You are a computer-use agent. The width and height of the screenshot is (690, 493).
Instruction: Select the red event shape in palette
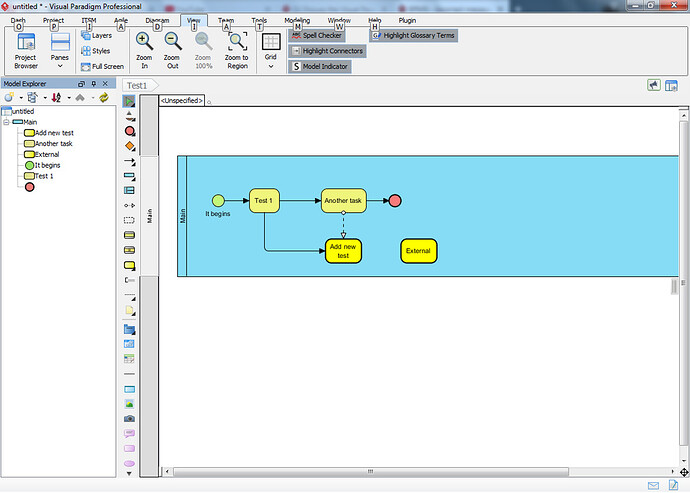(x=130, y=131)
